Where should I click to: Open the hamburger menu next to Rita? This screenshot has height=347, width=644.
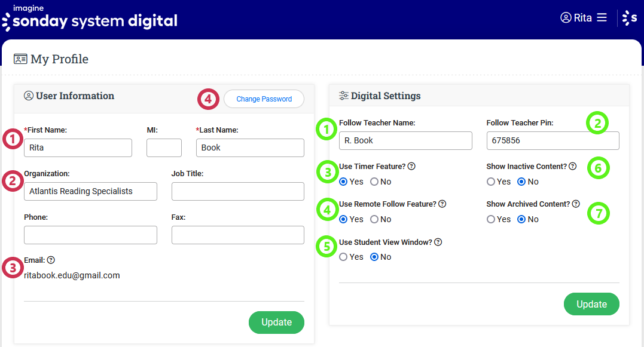(x=602, y=18)
